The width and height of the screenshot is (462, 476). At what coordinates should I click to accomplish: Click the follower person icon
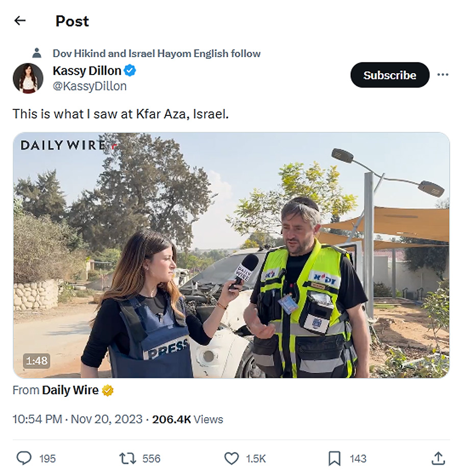(37, 53)
